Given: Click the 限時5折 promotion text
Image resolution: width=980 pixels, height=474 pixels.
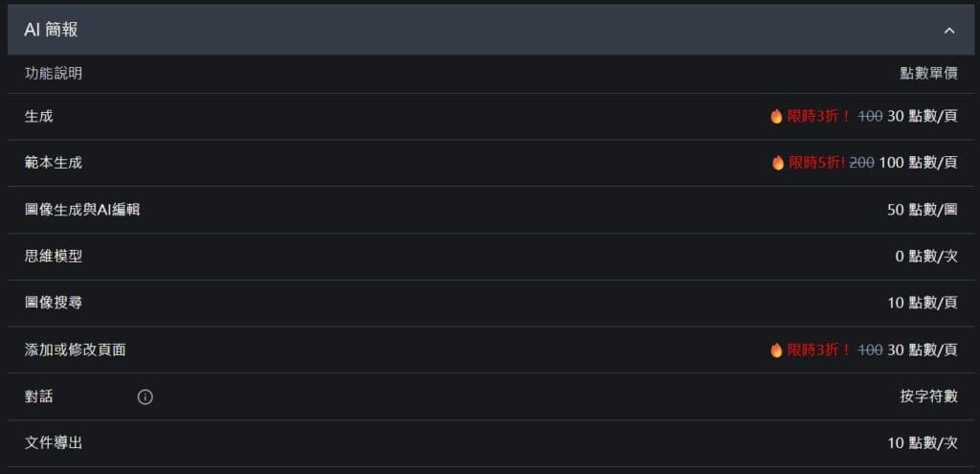Looking at the screenshot, I should click(816, 163).
